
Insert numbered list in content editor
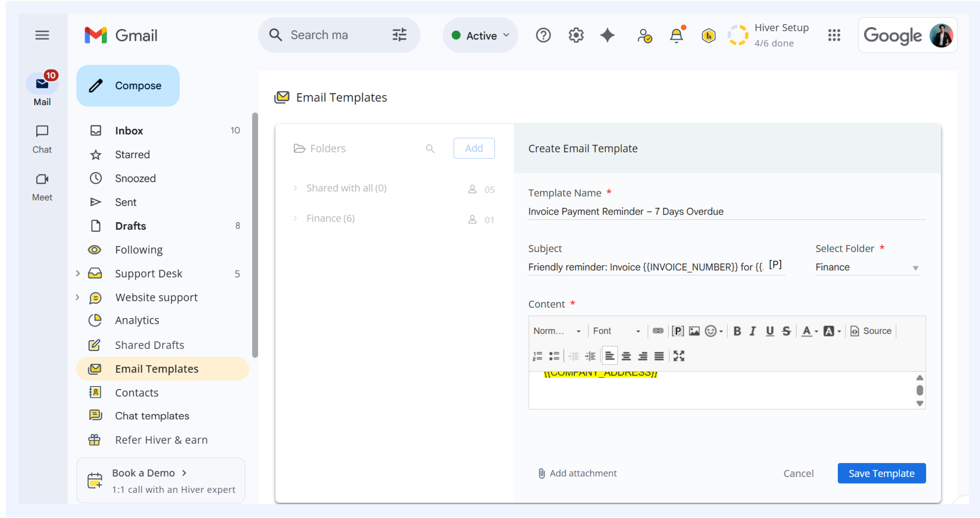click(537, 356)
